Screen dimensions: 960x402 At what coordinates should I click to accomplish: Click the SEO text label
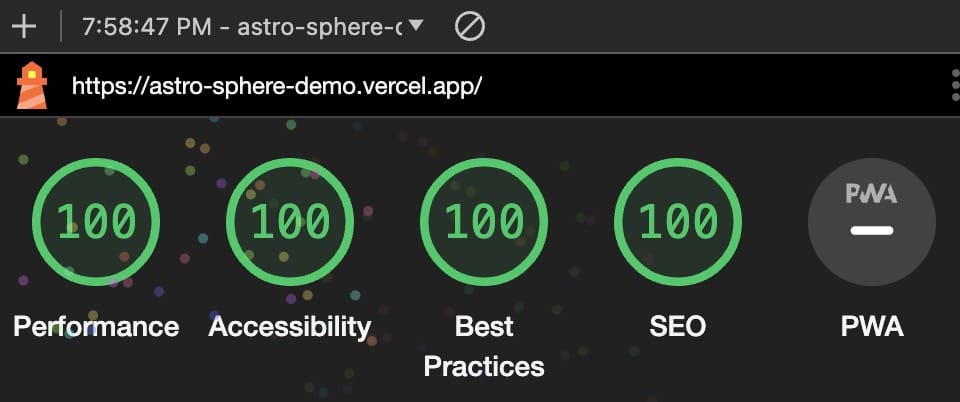click(x=678, y=327)
